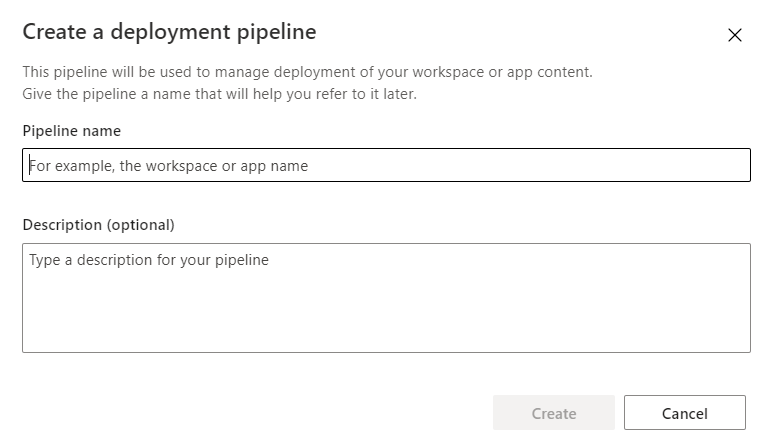Image resolution: width=765 pixels, height=448 pixels.
Task: Select the "Create a deployment pipeline" heading
Action: (169, 32)
